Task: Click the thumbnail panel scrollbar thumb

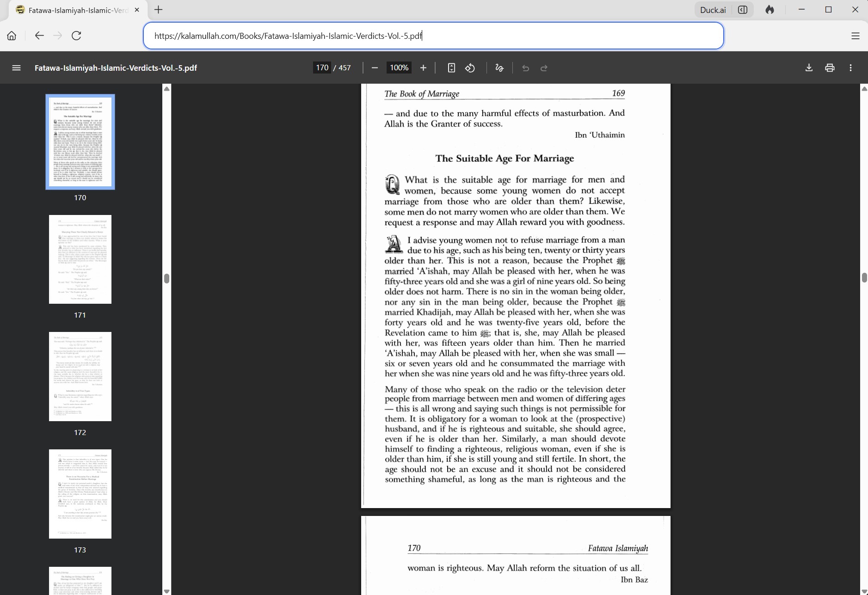Action: tap(167, 278)
